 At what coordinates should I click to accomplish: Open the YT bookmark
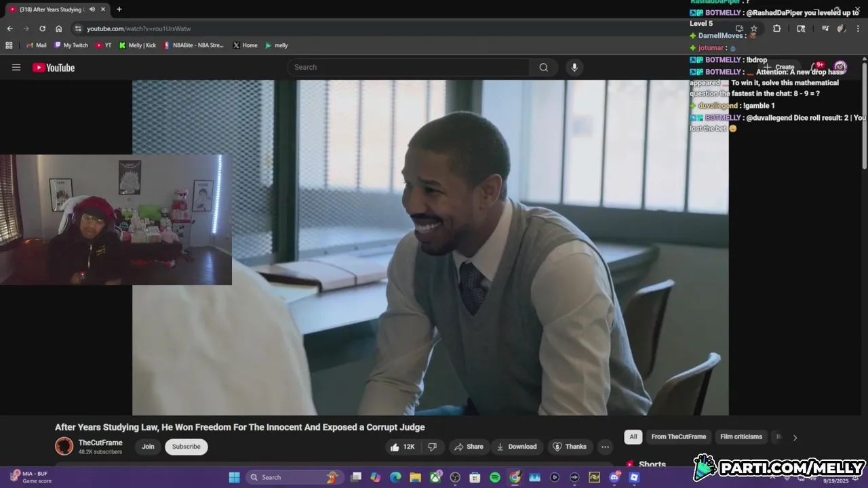[x=104, y=45]
